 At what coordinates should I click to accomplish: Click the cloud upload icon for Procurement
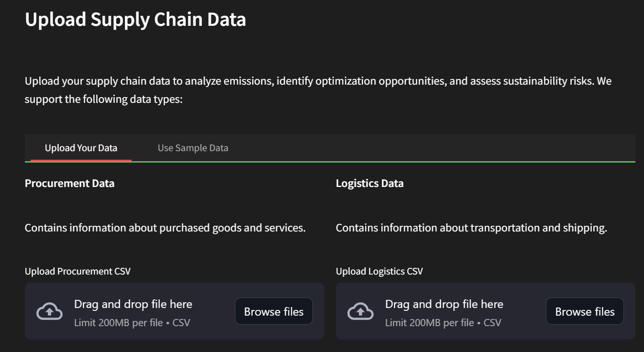click(50, 311)
